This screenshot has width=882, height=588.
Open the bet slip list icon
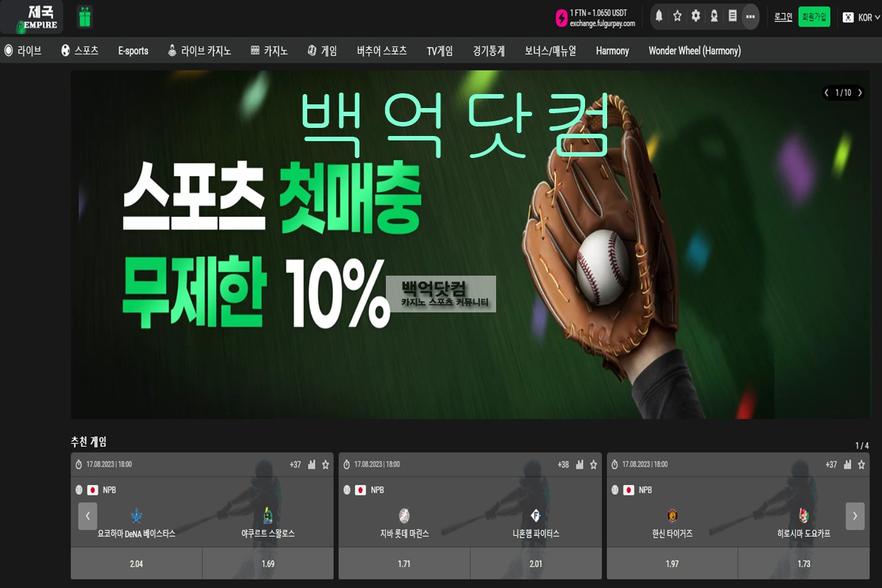(x=732, y=16)
